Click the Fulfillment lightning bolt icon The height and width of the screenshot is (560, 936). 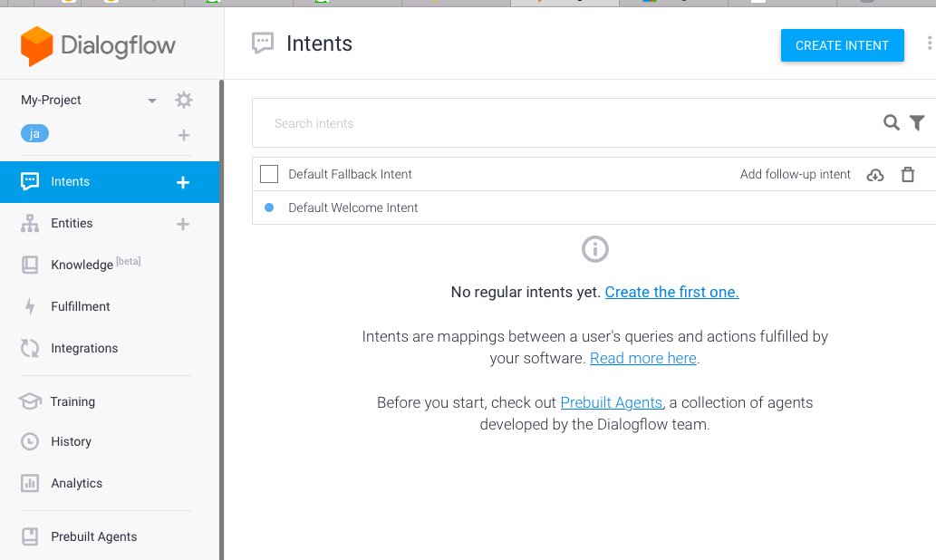pos(30,306)
